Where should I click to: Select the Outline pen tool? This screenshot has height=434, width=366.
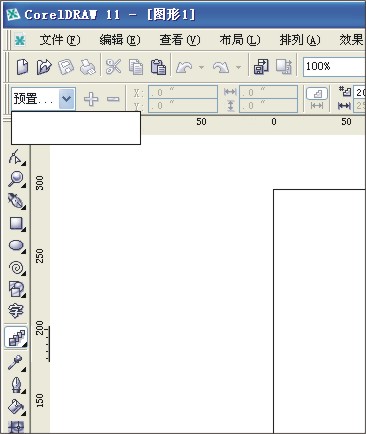[x=16, y=385]
